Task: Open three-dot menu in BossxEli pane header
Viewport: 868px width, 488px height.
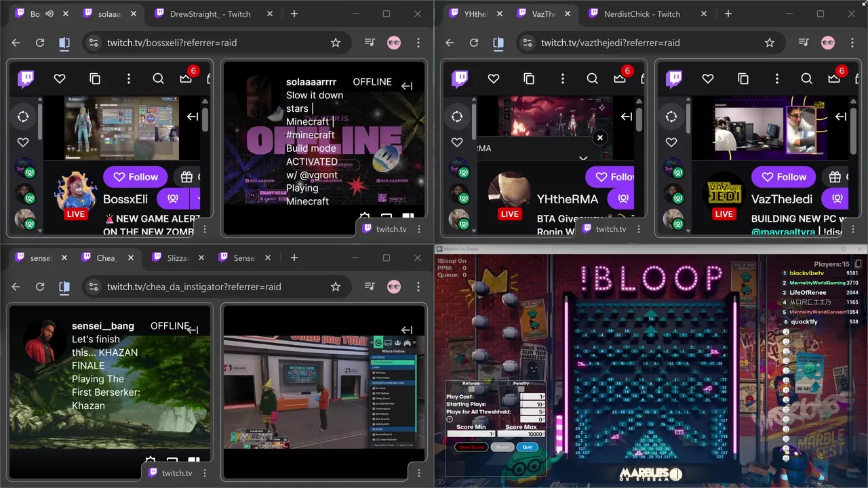Action: (x=129, y=79)
